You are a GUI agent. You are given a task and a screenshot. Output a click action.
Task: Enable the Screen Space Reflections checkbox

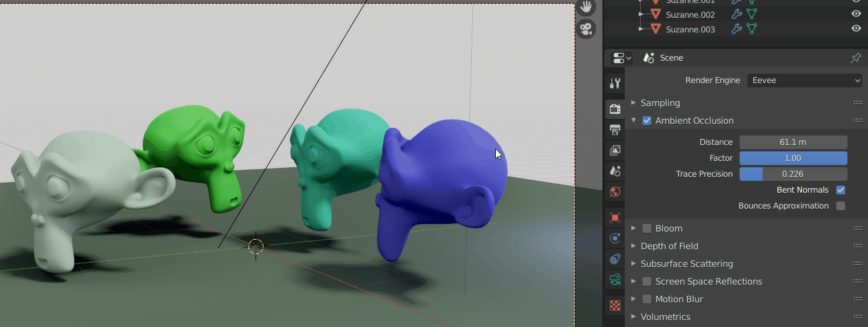(x=647, y=282)
